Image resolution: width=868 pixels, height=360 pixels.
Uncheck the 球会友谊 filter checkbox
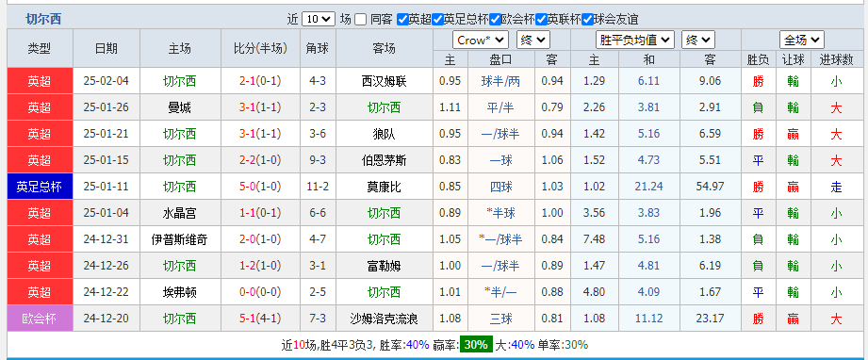pyautogui.click(x=587, y=20)
